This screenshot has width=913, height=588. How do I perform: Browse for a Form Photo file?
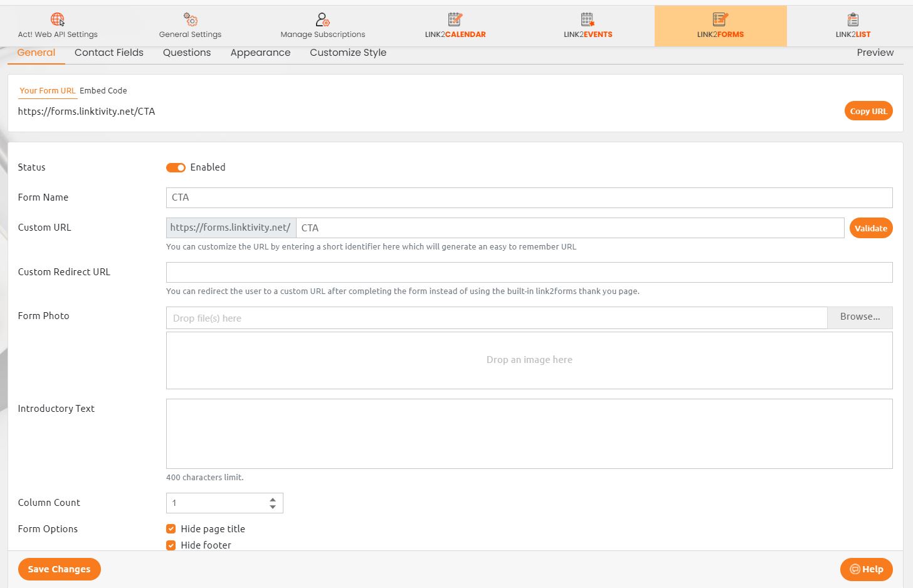coord(860,317)
